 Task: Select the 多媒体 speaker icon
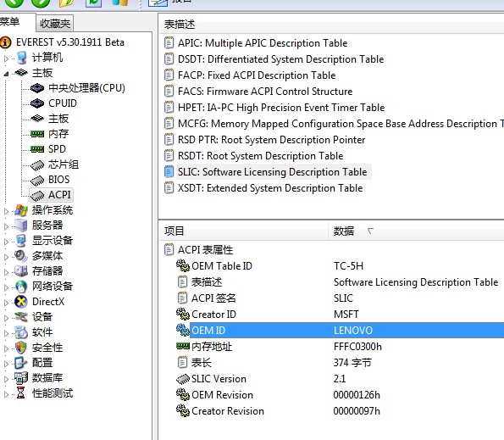pos(21,256)
